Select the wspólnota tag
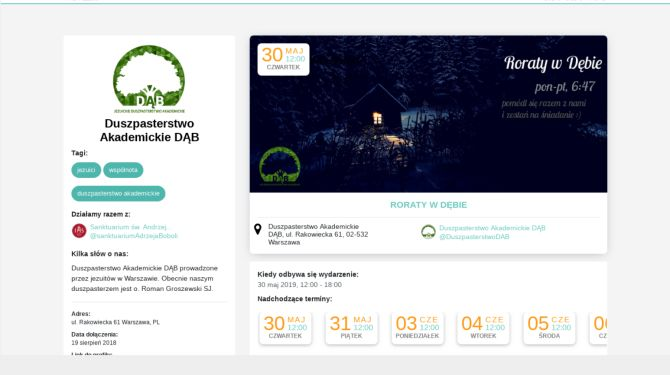Viewport: 670px width, 375px height. [x=123, y=170]
